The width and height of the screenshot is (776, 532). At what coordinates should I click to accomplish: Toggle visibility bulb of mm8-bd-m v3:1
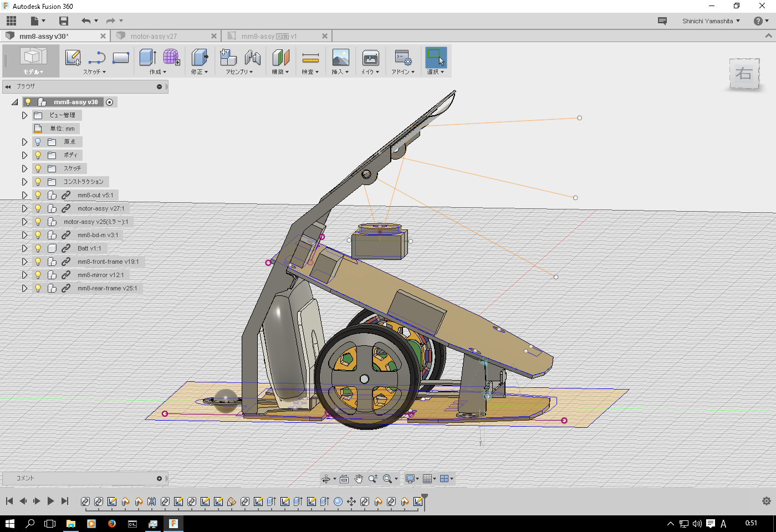tap(38, 235)
